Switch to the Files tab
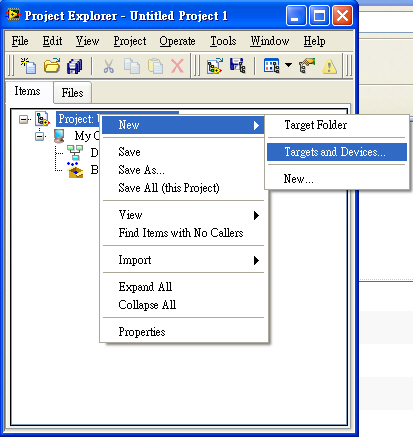 point(72,92)
